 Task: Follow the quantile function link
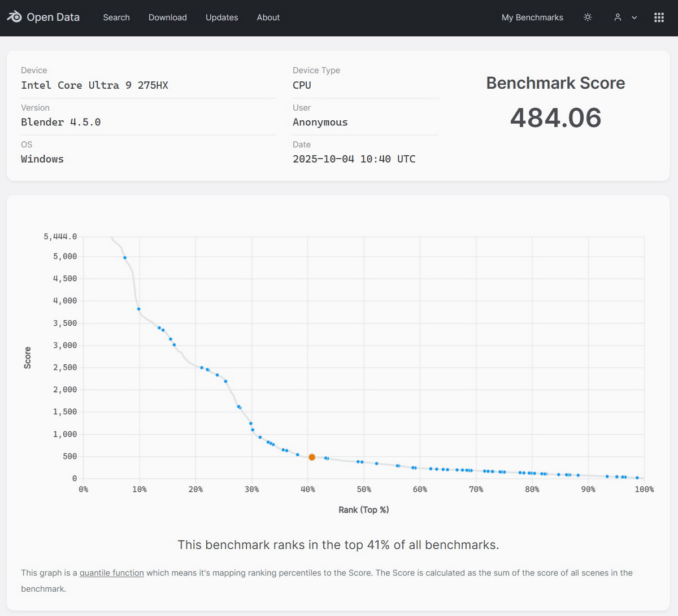tap(111, 573)
